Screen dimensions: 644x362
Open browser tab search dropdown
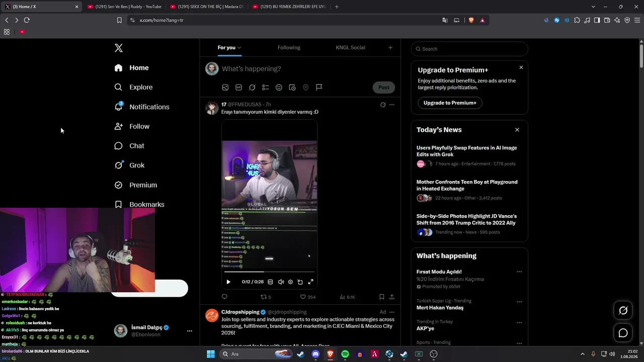(x=593, y=7)
